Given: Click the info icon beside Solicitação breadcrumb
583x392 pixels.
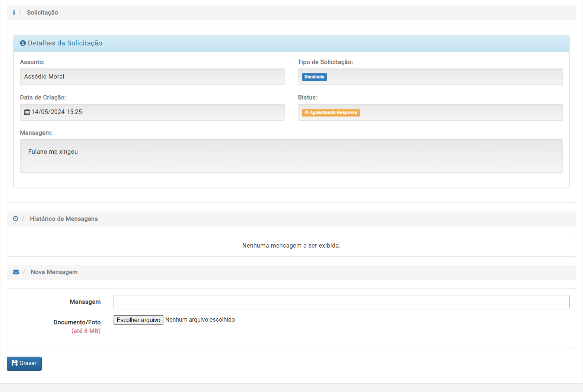Looking at the screenshot, I should (x=14, y=12).
